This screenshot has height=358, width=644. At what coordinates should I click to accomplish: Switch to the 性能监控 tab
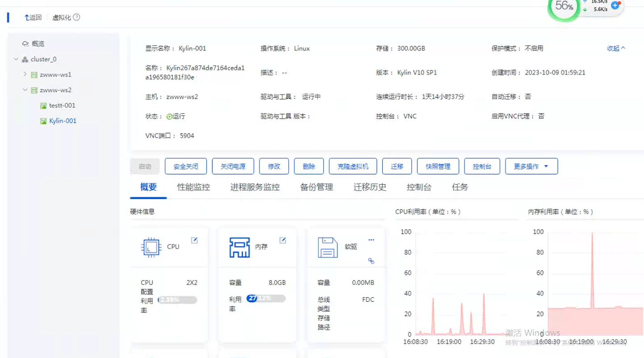tap(193, 187)
